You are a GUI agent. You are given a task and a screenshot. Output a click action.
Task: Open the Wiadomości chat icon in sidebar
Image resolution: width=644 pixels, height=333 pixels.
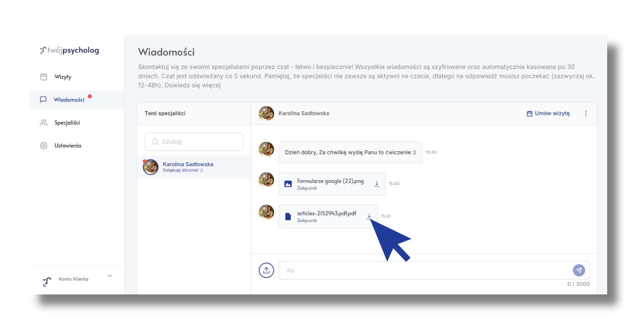pos(43,100)
